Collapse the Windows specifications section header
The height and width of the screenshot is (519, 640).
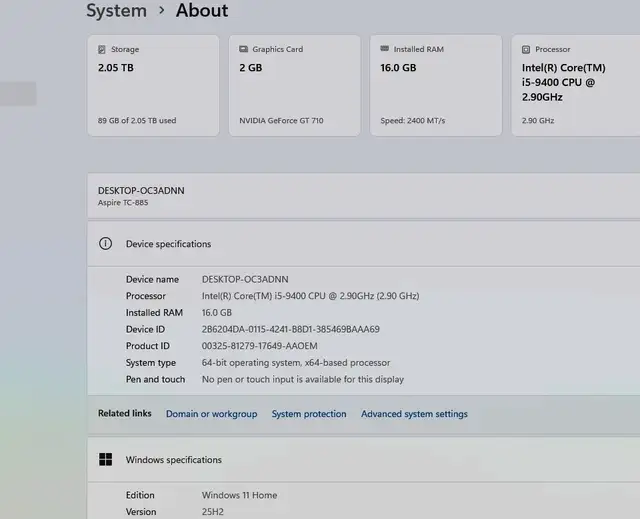[363, 459]
